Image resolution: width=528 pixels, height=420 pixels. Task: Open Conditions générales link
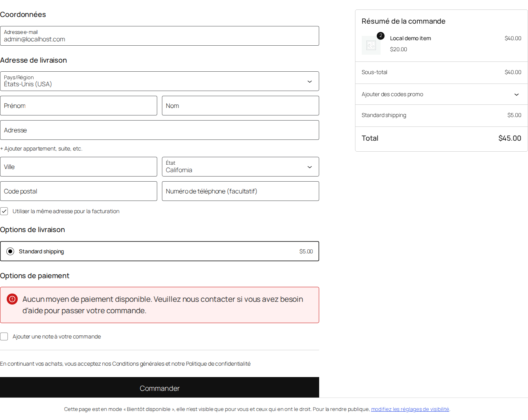(138, 364)
